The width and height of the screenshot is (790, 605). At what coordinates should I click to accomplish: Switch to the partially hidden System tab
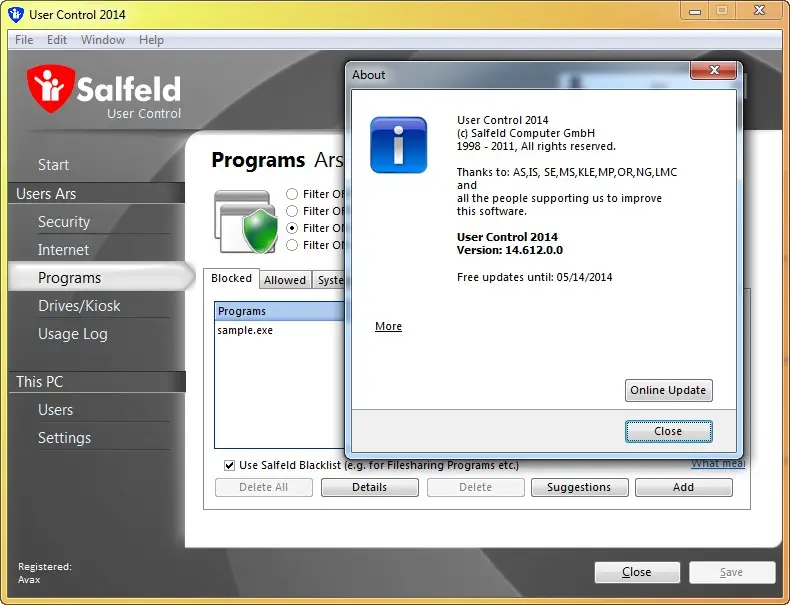pyautogui.click(x=330, y=280)
